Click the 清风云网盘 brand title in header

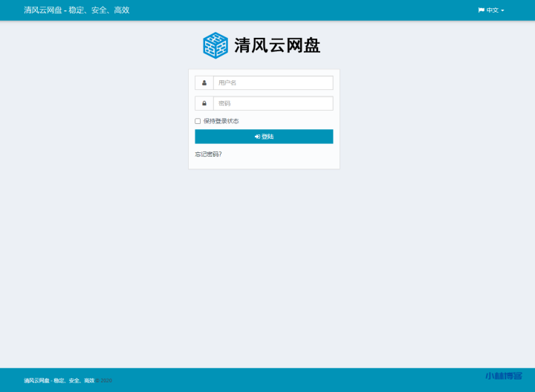click(x=77, y=10)
